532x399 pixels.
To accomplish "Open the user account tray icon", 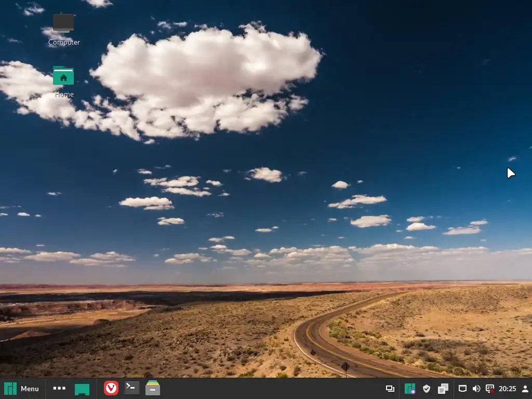I will coord(525,389).
